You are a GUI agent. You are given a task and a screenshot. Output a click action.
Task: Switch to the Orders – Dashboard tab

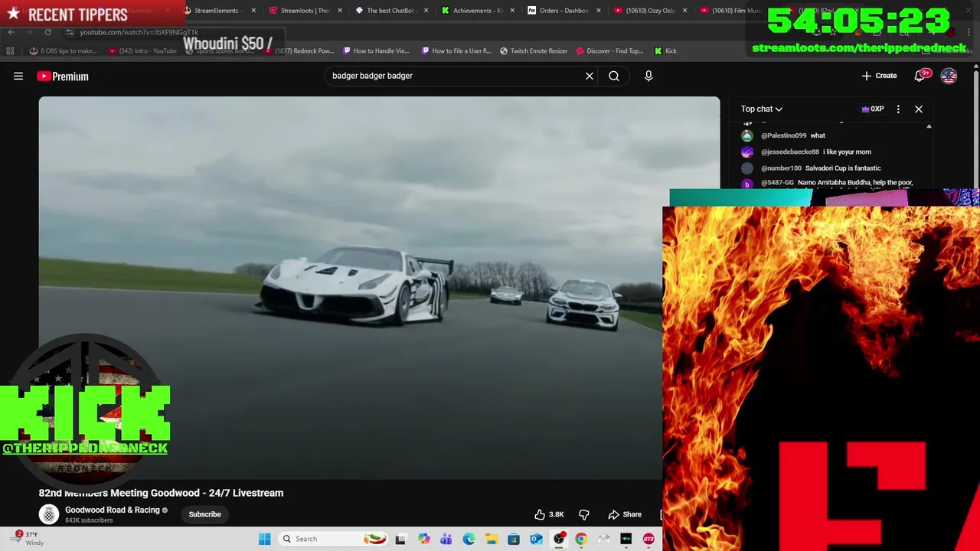coord(563,11)
